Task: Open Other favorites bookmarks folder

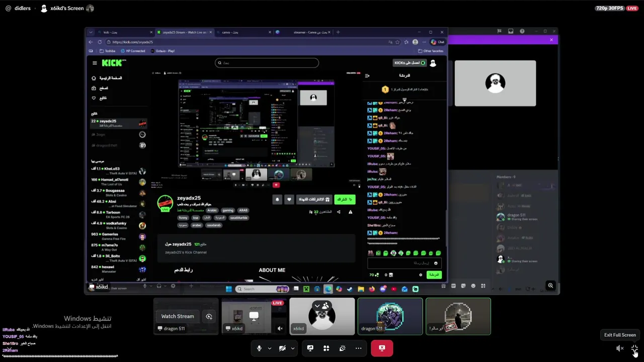Action: 431,51
